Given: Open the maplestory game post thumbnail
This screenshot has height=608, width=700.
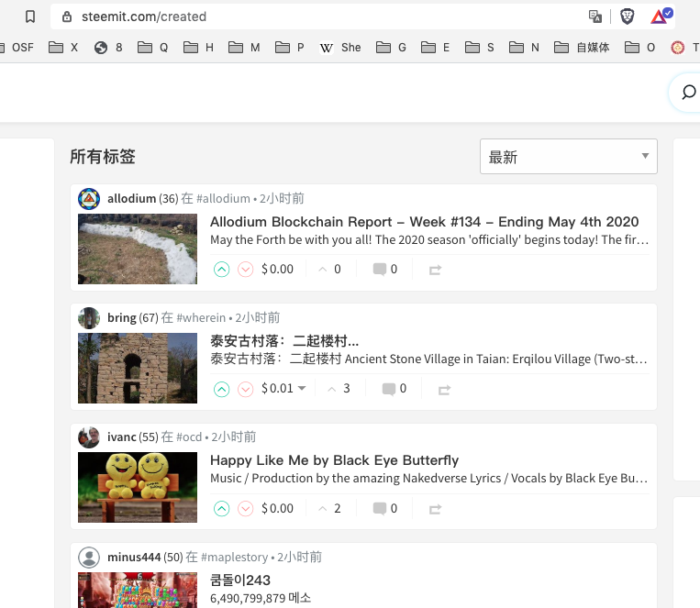Looking at the screenshot, I should [138, 591].
